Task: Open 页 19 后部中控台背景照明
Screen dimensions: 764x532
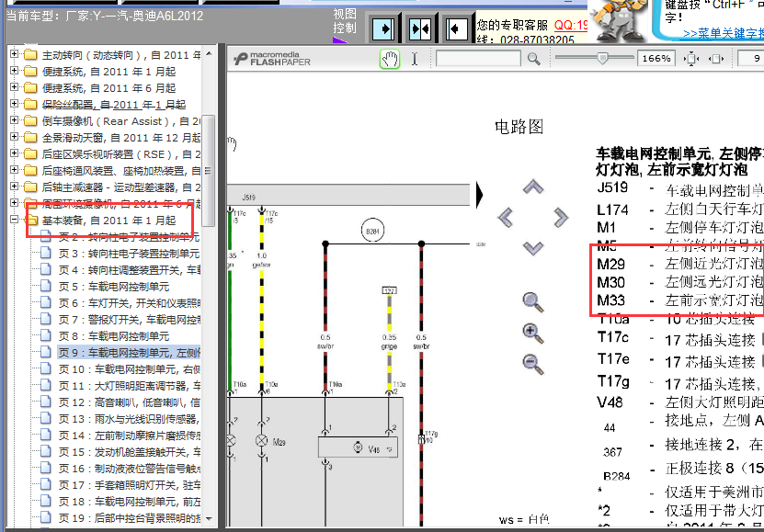Action: tap(129, 518)
